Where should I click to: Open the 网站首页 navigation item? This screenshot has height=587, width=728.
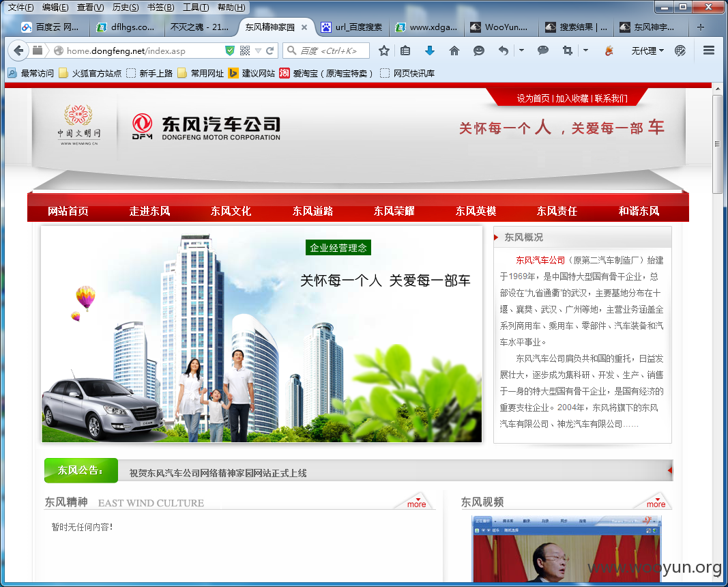[68, 211]
